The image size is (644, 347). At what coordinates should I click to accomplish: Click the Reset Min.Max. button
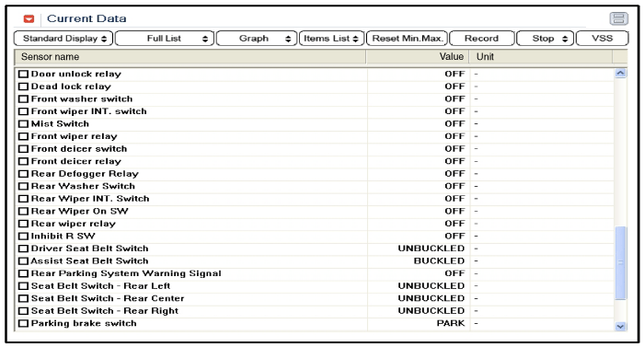(x=407, y=39)
